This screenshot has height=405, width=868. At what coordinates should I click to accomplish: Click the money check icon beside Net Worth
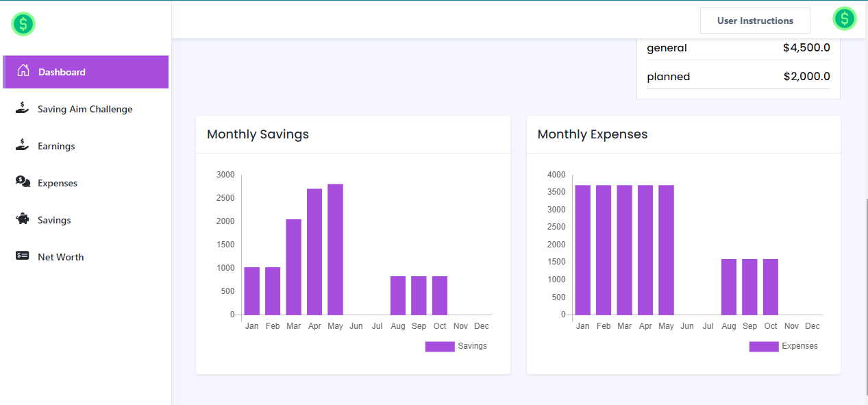click(23, 256)
